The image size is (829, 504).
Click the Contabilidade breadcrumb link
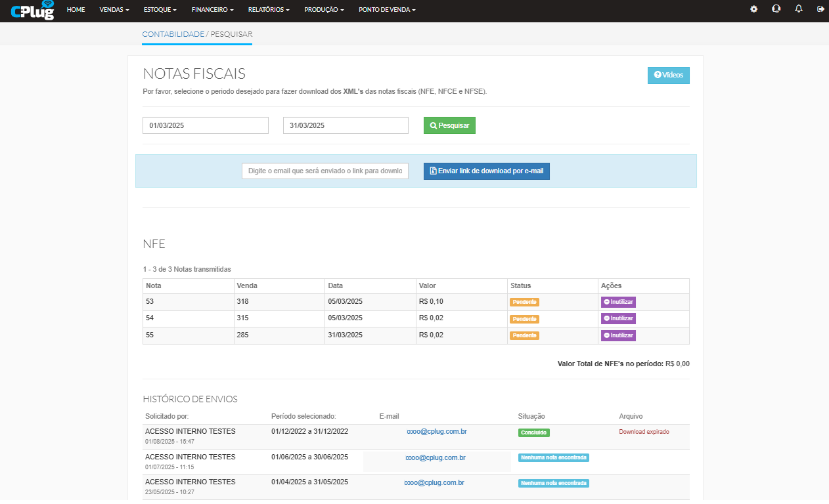[x=173, y=33]
